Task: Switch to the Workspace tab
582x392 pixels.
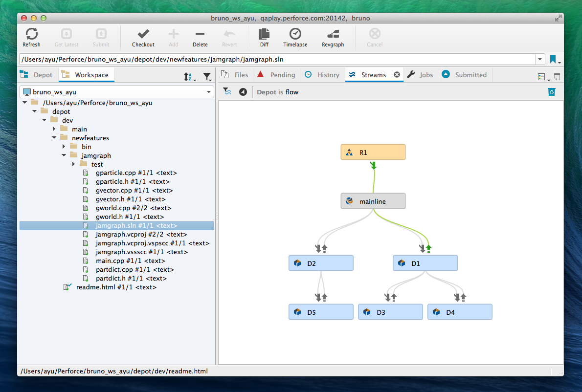Action: [x=87, y=75]
